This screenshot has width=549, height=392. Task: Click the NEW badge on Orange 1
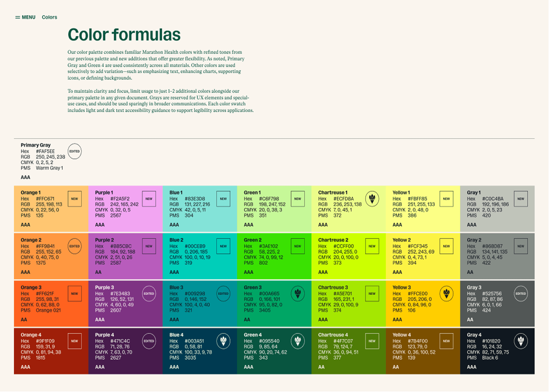pyautogui.click(x=75, y=199)
